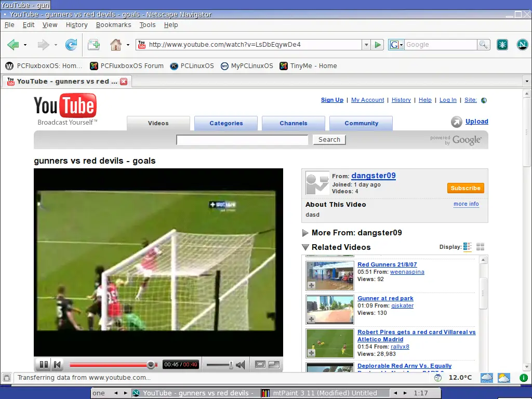This screenshot has height=399, width=532.
Task: Click the sun and cloud weather icon
Action: 504,378
